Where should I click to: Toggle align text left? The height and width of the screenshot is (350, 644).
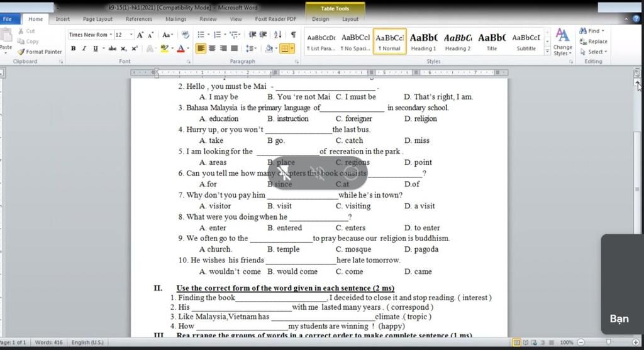click(201, 48)
